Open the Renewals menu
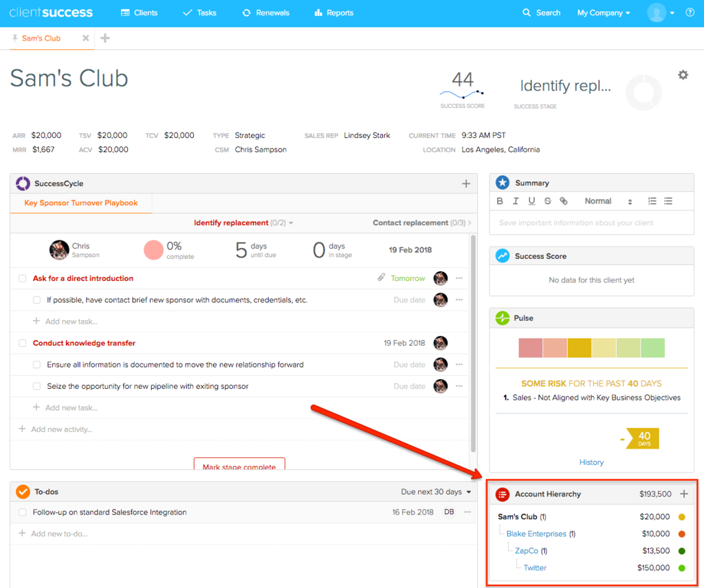Screen dimensions: 704x588 pyautogui.click(x=266, y=12)
